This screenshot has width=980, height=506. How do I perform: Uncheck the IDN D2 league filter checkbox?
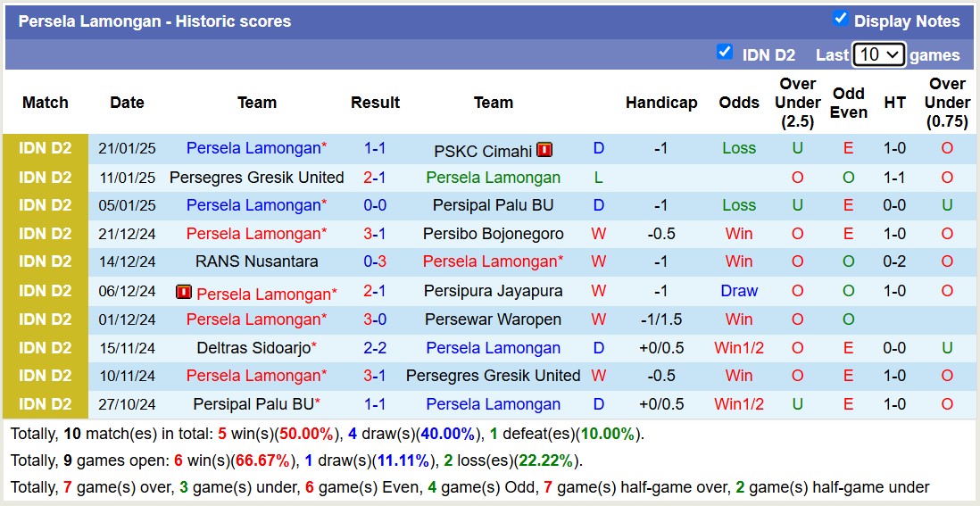(x=725, y=53)
